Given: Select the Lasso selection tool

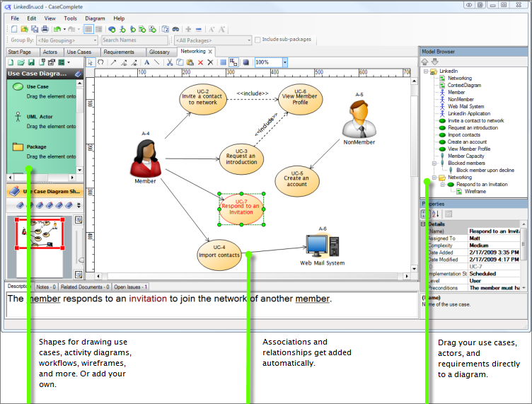Looking at the screenshot, I should [100, 62].
